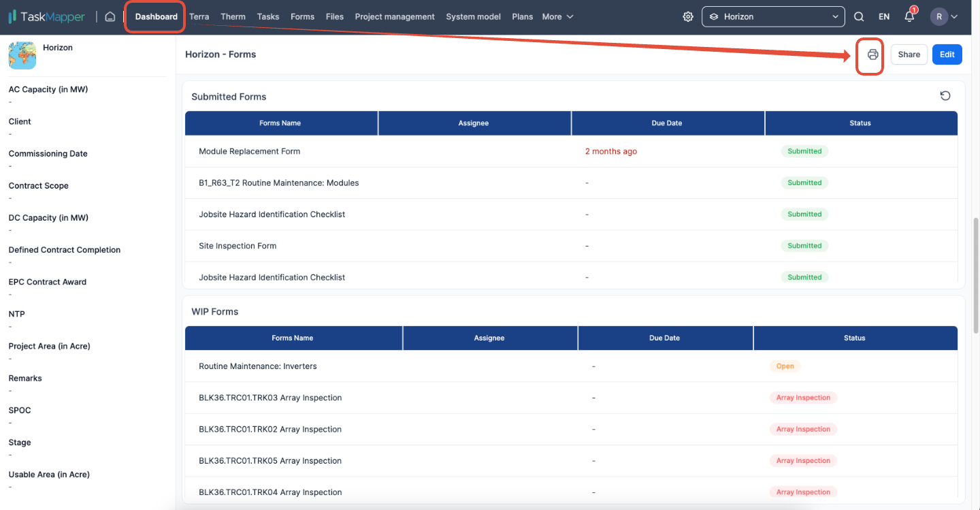Click Assignee header in Submitted Forms
Image resolution: width=980 pixels, height=510 pixels.
(474, 123)
